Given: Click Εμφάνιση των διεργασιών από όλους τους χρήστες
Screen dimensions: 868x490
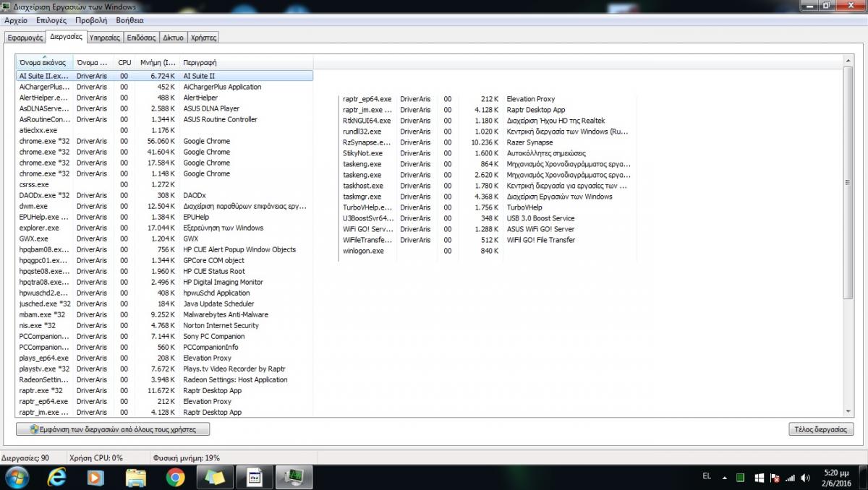Looking at the screenshot, I should point(112,429).
